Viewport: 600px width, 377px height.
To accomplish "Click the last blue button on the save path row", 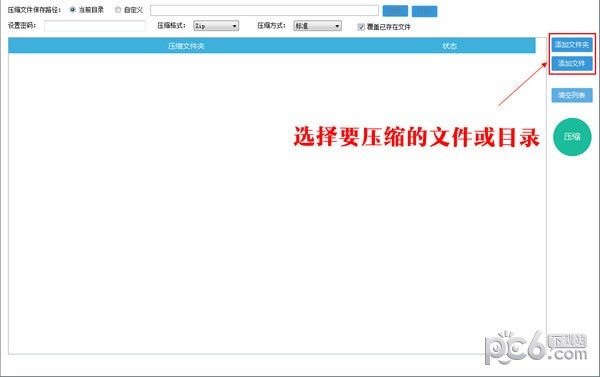I will (x=424, y=11).
